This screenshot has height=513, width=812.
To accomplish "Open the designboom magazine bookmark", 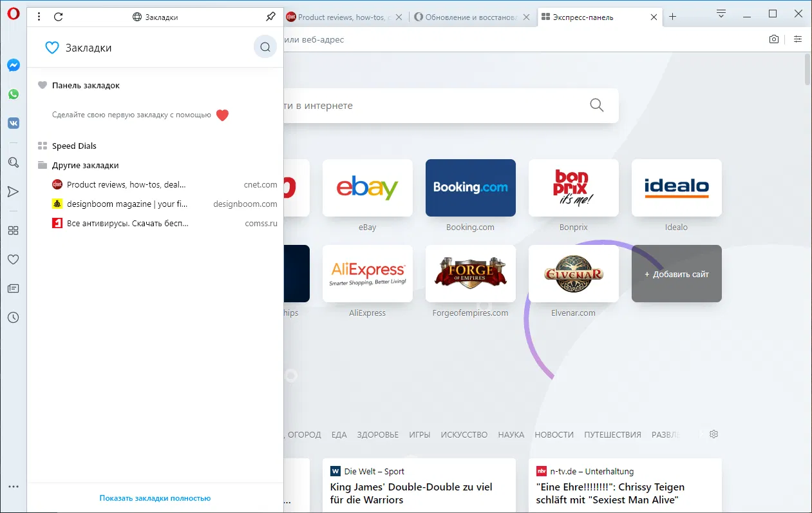I will (164, 204).
